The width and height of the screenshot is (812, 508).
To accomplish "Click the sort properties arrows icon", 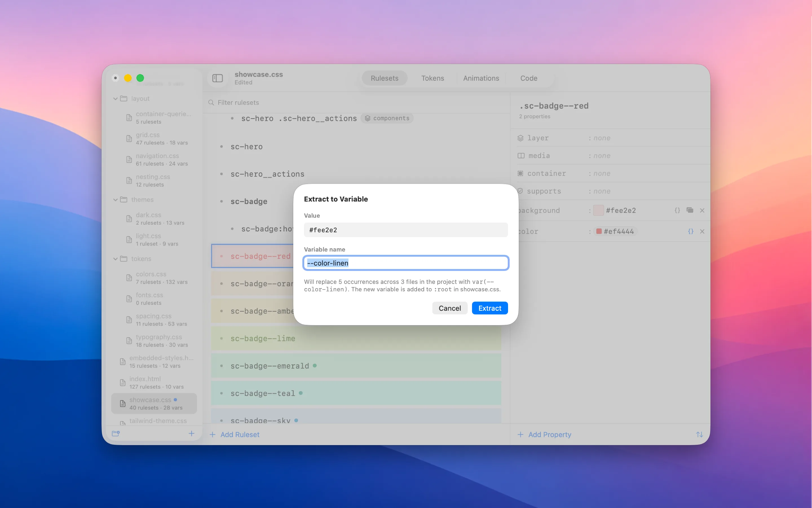I will tap(699, 434).
